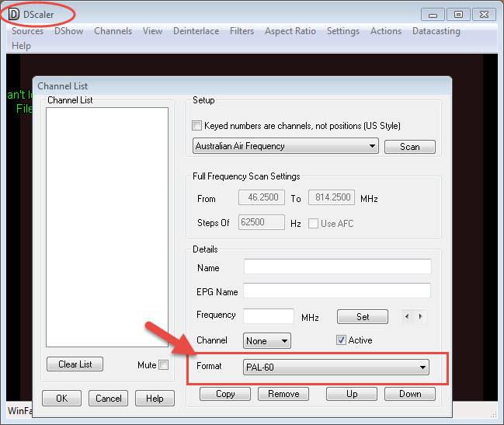Open the Sources menu
The height and width of the screenshot is (425, 504).
point(28,31)
